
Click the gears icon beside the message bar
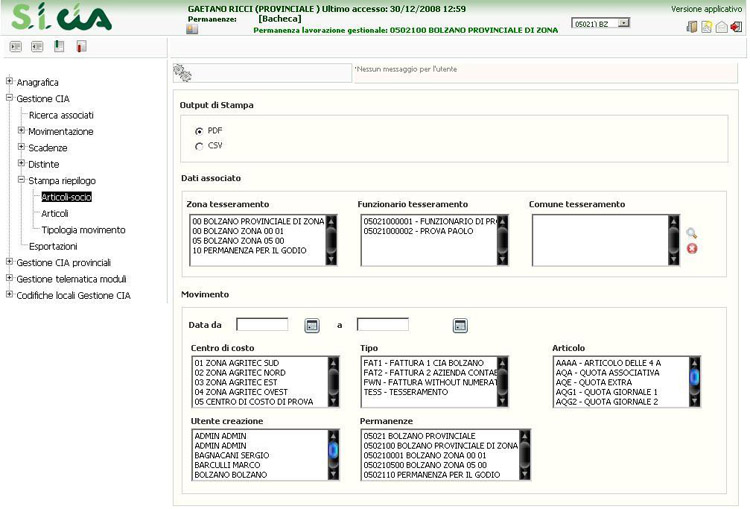point(182,73)
